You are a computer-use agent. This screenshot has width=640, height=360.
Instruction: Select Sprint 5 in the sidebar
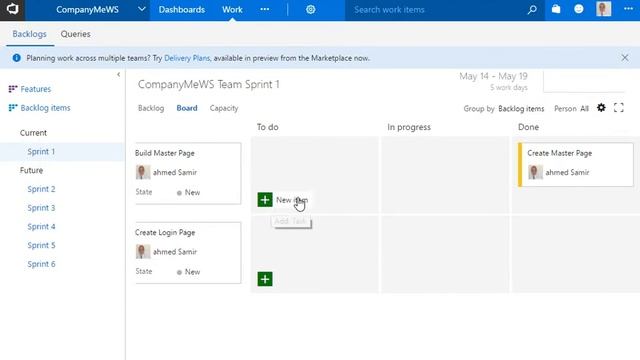point(41,245)
